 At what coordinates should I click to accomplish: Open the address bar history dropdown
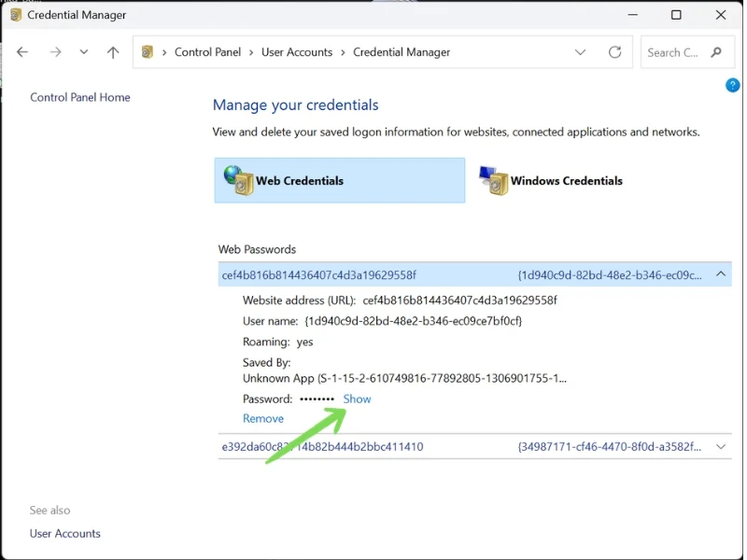pos(580,52)
